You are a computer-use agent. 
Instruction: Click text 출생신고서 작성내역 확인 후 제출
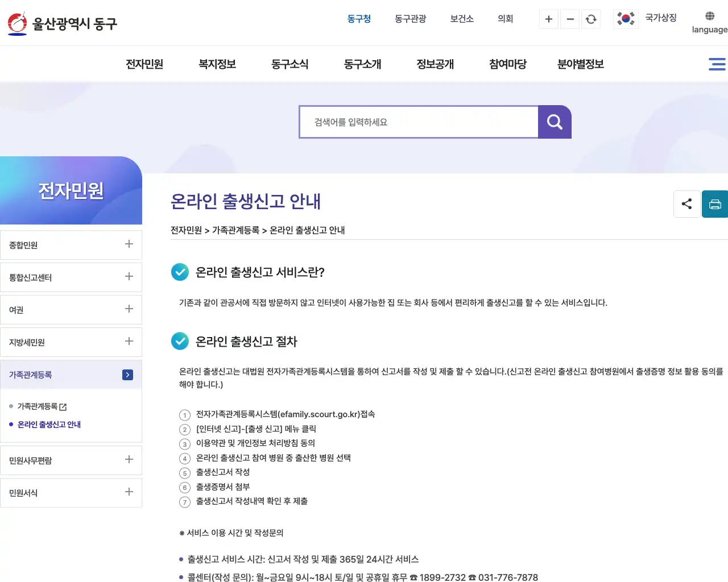point(252,501)
